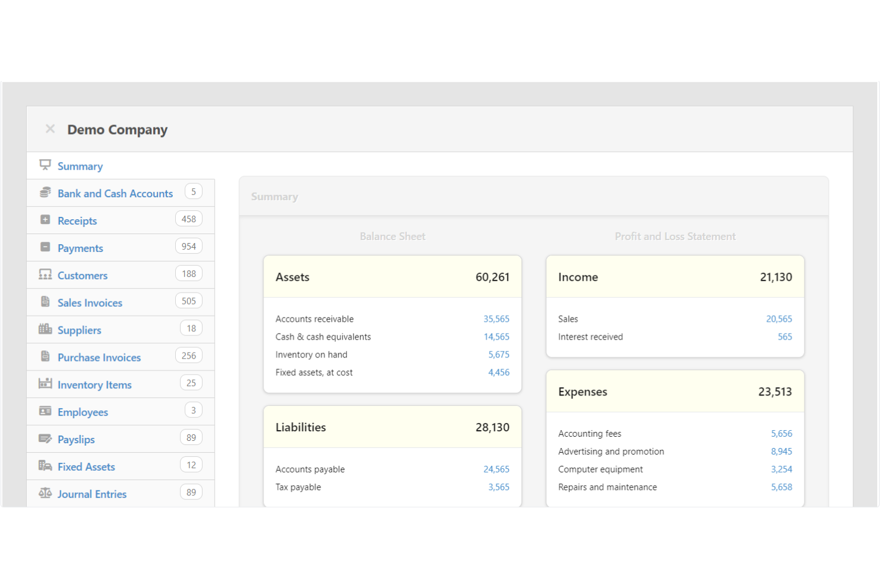Screen dimensions: 882x588
Task: Click the 18 badge for Suppliers
Action: (191, 329)
